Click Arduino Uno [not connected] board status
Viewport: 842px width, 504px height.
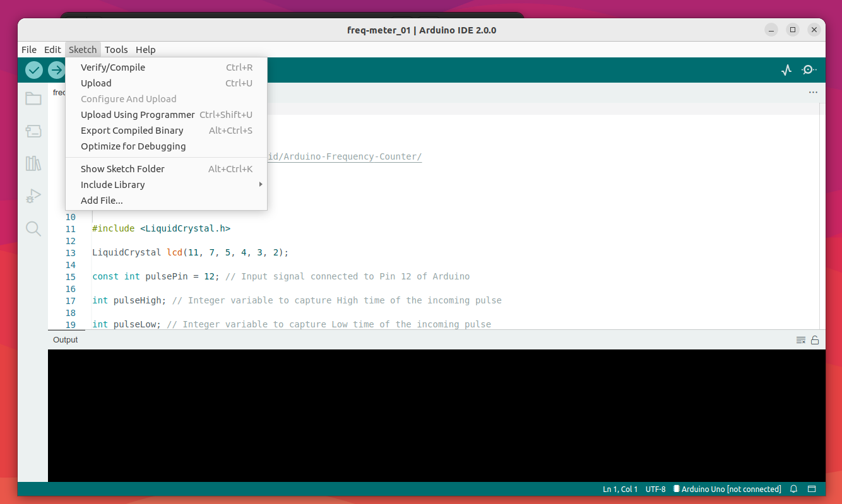point(727,489)
